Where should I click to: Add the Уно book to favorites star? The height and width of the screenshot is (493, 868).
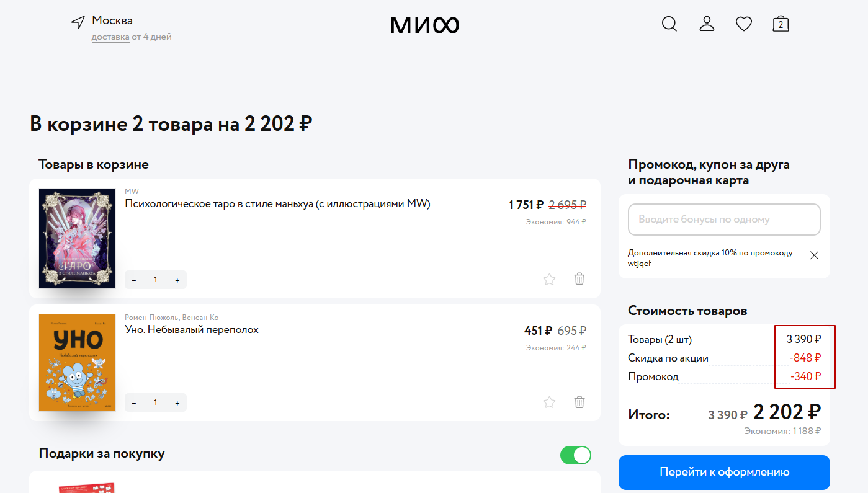coord(549,402)
